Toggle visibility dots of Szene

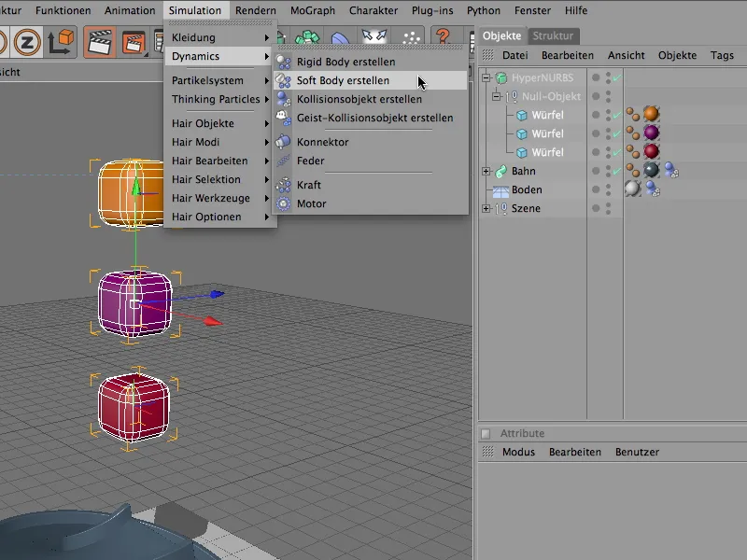pyautogui.click(x=609, y=208)
